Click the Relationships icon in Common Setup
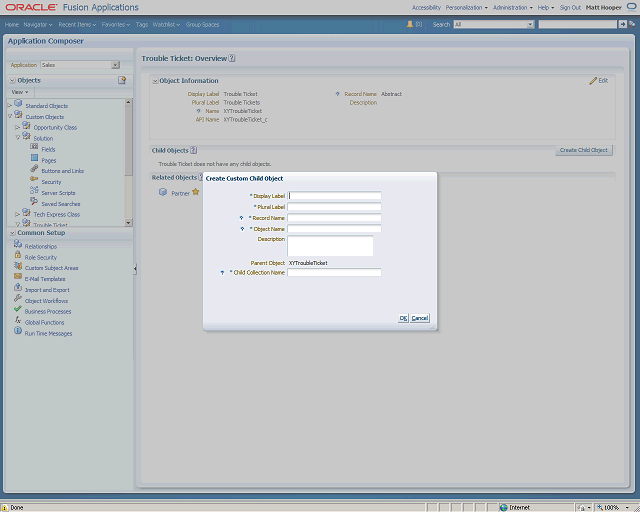This screenshot has width=640, height=512. pyautogui.click(x=18, y=244)
